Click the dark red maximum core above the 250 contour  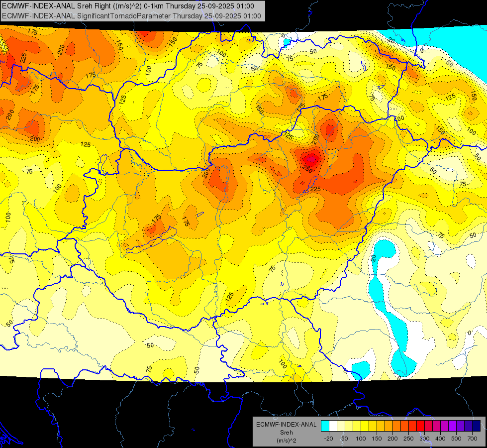[x=311, y=159]
